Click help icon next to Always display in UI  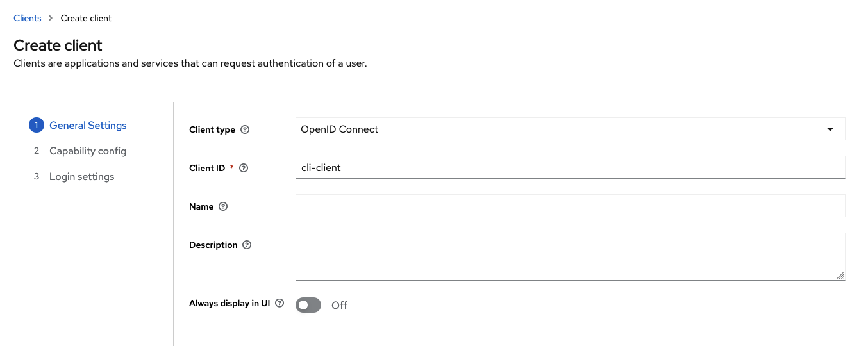(279, 304)
